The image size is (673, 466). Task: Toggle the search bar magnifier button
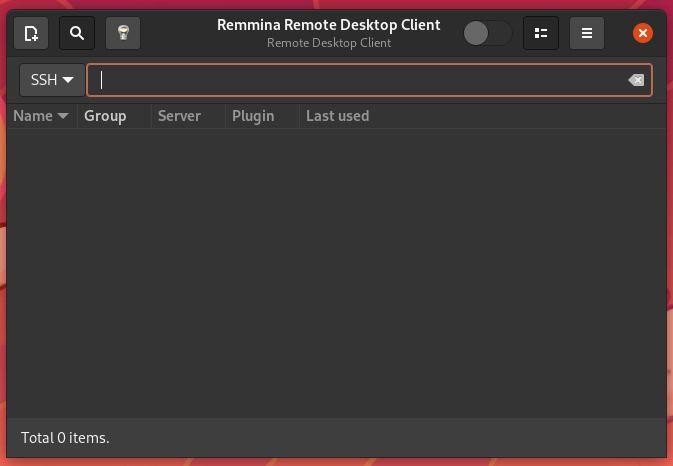tap(77, 33)
